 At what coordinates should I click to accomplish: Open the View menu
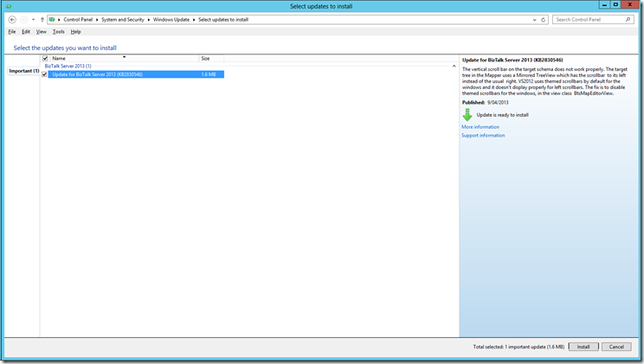click(x=41, y=32)
